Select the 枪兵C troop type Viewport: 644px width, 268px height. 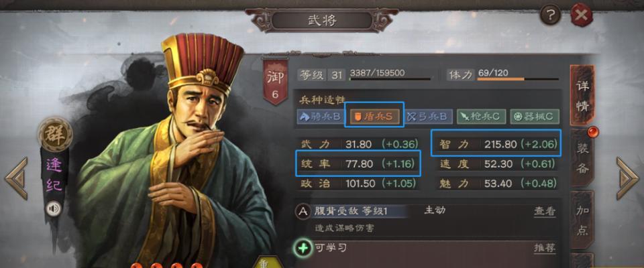482,117
